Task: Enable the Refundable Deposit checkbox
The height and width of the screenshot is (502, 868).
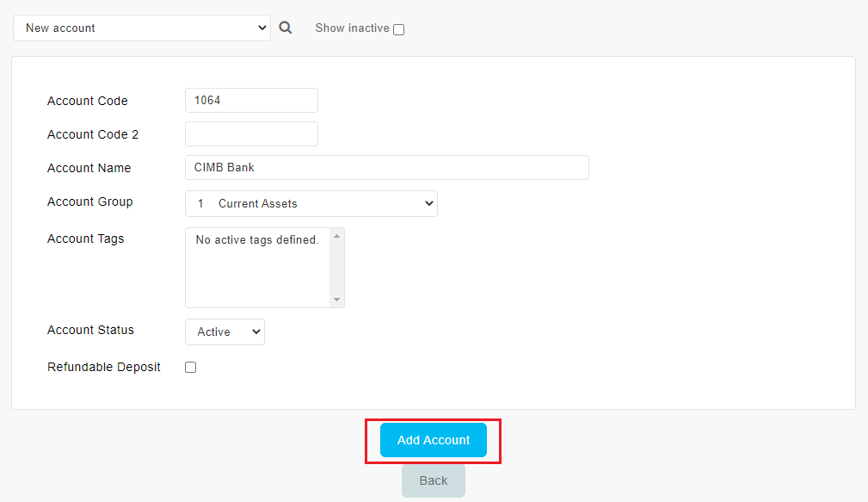Action: (190, 368)
